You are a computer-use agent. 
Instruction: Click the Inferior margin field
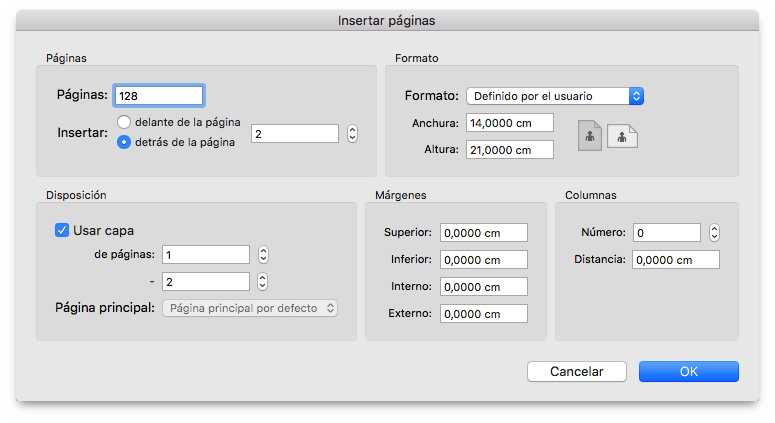pos(484,260)
